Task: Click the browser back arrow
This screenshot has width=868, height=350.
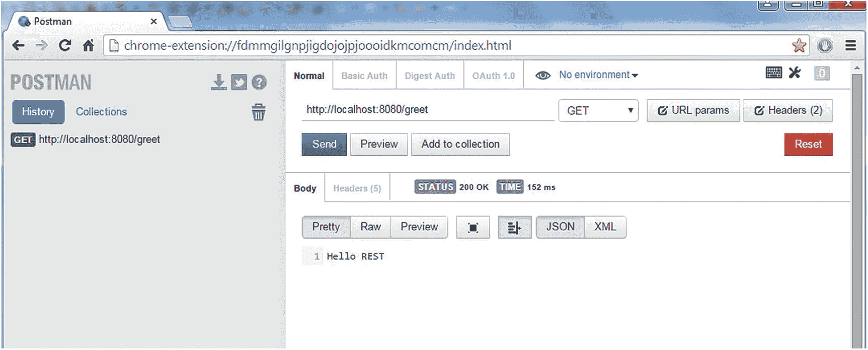Action: tap(18, 46)
